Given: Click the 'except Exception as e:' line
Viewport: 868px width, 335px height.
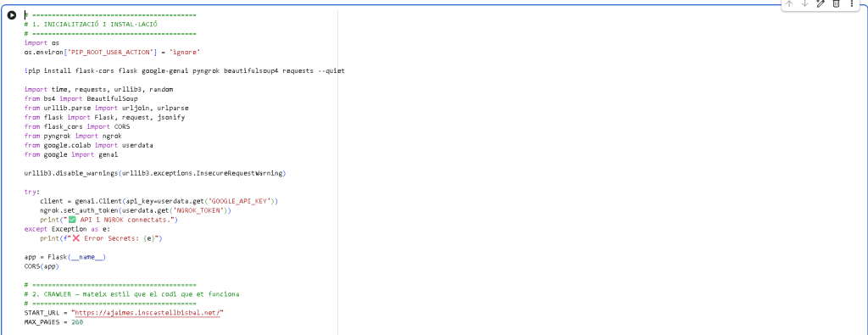Looking at the screenshot, I should pos(67,229).
